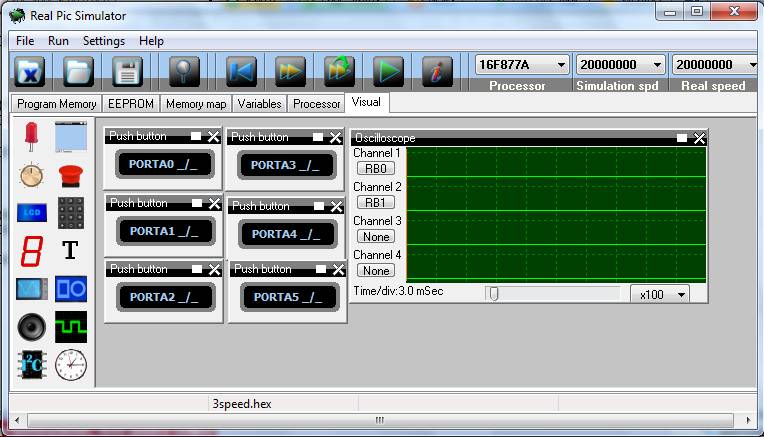Viewport: 764px width, 437px height.
Task: Add the text label T component
Action: (70, 250)
